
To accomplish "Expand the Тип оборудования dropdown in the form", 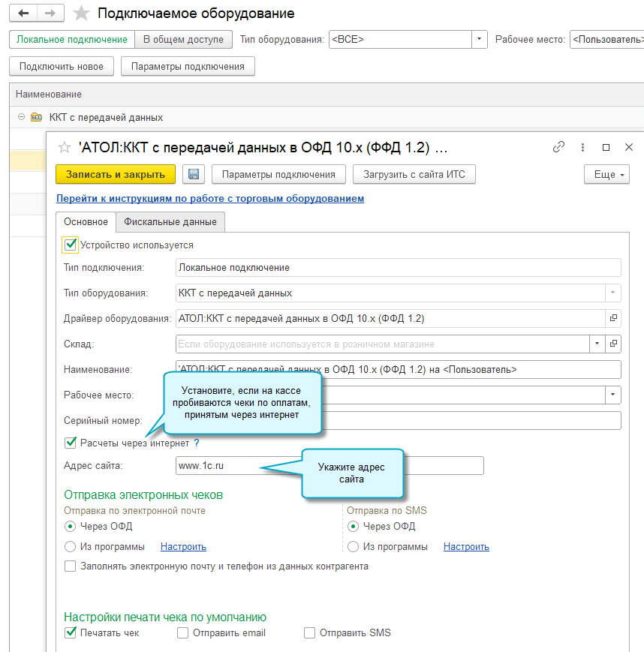I will (612, 293).
